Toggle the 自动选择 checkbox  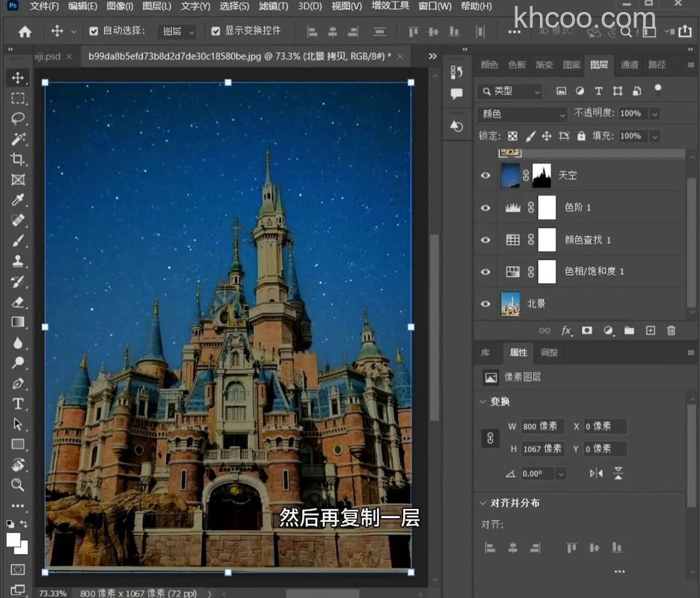[x=93, y=31]
